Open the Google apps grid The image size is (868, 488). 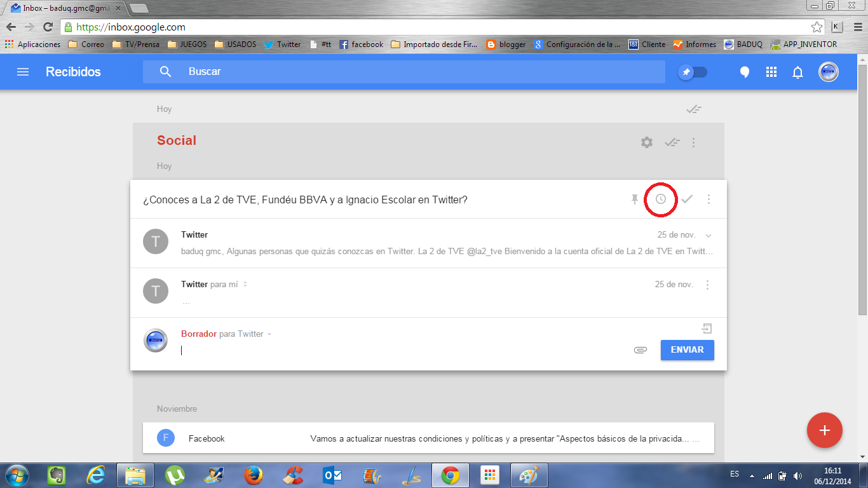pyautogui.click(x=771, y=72)
